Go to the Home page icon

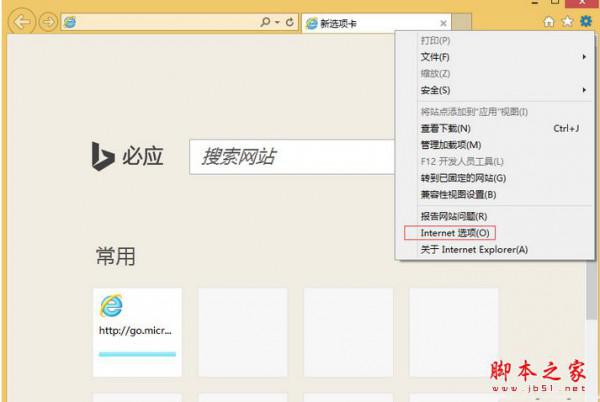(x=549, y=22)
